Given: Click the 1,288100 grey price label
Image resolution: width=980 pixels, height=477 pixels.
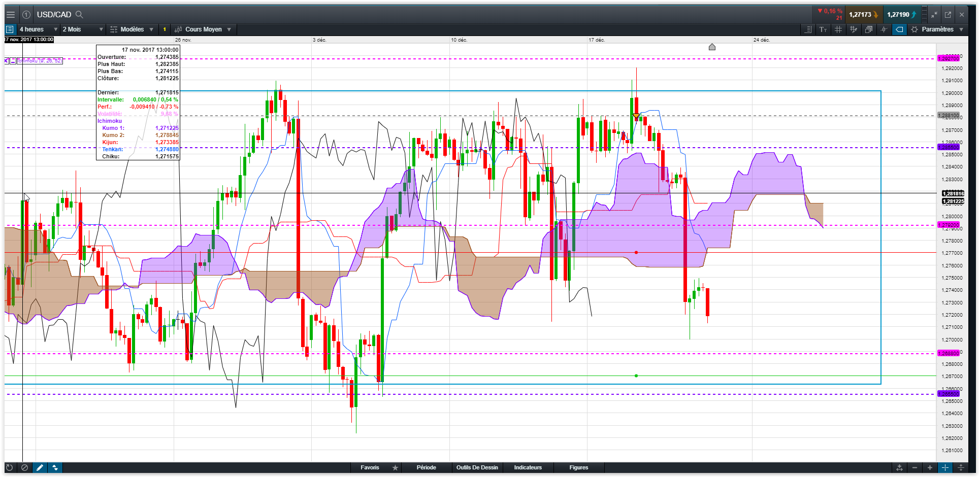Looking at the screenshot, I should (949, 116).
